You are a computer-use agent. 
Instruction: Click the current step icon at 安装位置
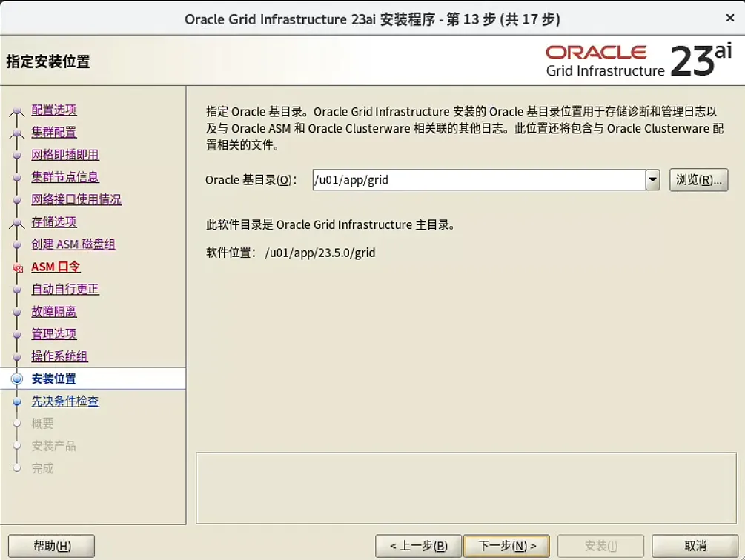pyautogui.click(x=18, y=378)
